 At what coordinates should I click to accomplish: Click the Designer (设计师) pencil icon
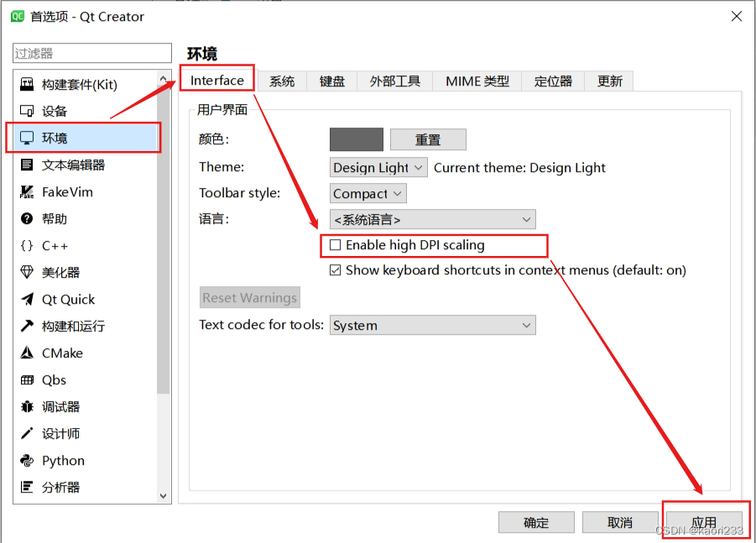[x=27, y=434]
